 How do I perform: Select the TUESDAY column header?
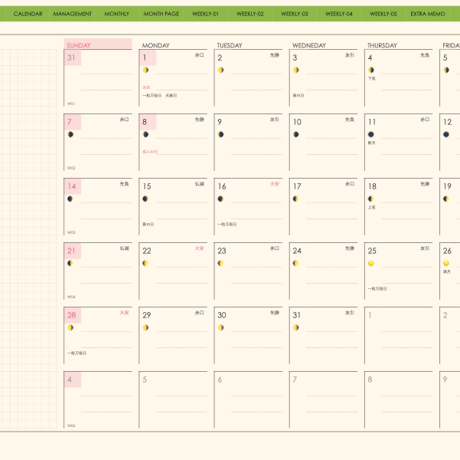(230, 45)
